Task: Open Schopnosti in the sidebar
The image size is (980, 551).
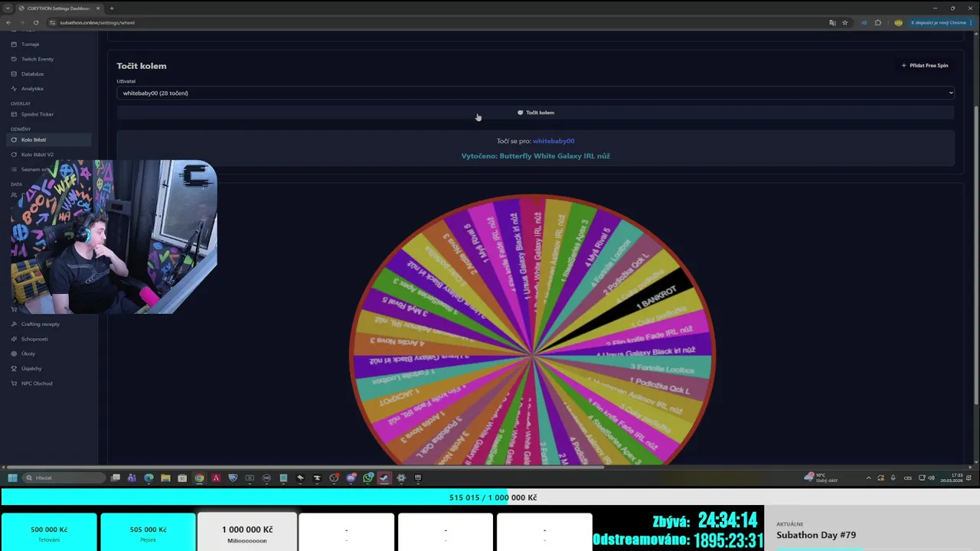Action: pyautogui.click(x=49, y=339)
